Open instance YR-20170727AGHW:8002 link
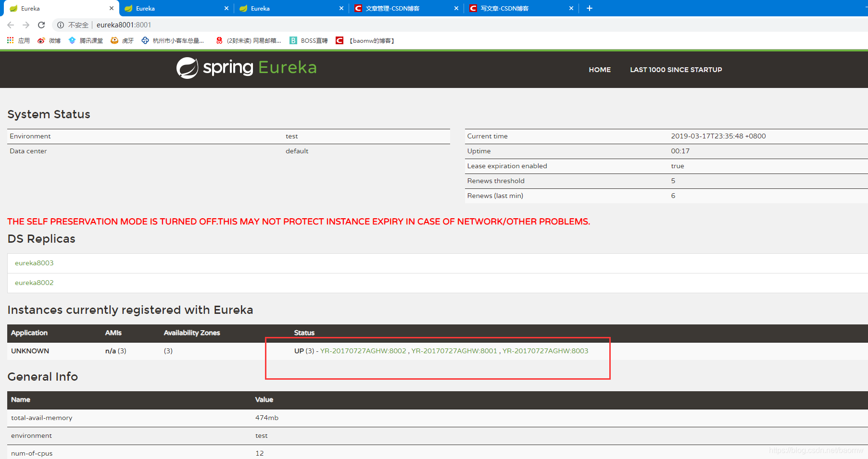 coord(363,351)
